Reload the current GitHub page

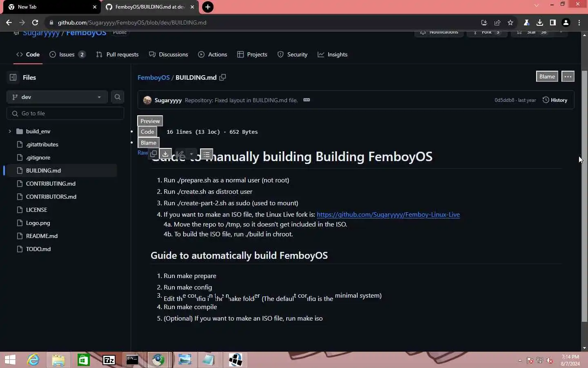click(x=35, y=22)
